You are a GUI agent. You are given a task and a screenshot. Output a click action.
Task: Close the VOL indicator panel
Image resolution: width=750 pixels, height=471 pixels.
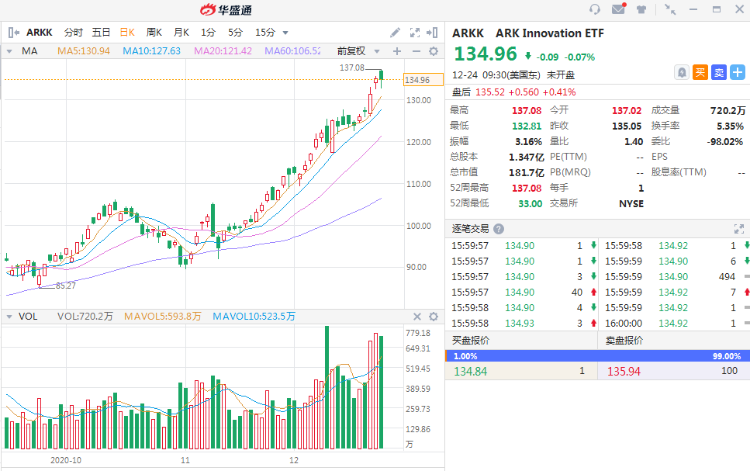click(417, 317)
